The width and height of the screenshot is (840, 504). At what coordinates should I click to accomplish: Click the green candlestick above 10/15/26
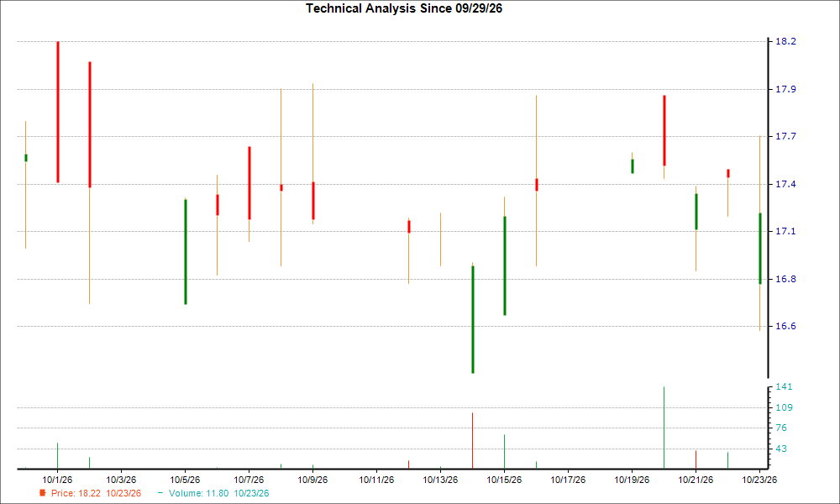click(x=505, y=265)
